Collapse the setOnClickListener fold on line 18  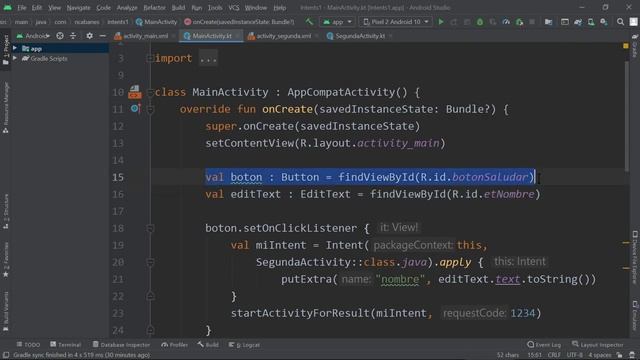coord(150,228)
